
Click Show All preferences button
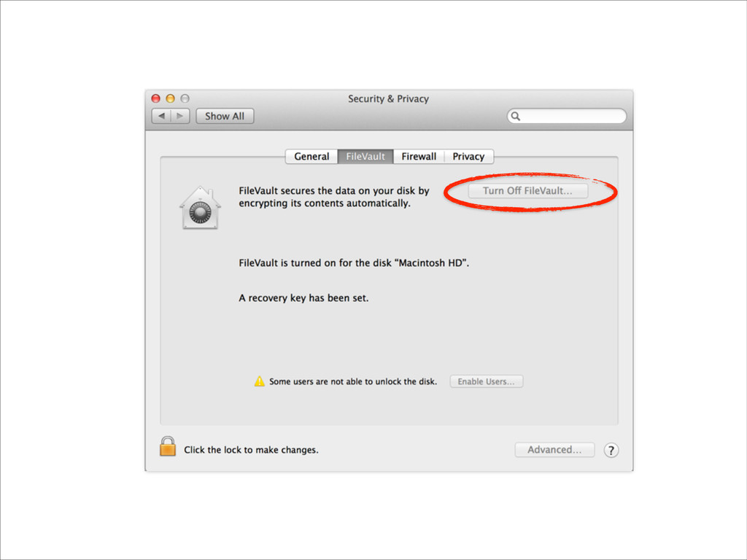(225, 116)
